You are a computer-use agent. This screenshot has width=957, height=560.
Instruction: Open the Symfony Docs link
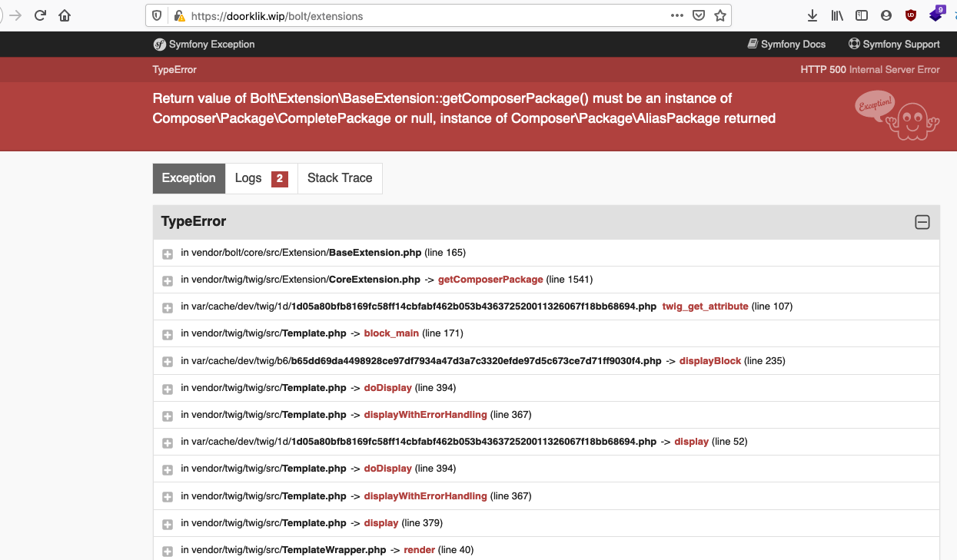click(787, 44)
